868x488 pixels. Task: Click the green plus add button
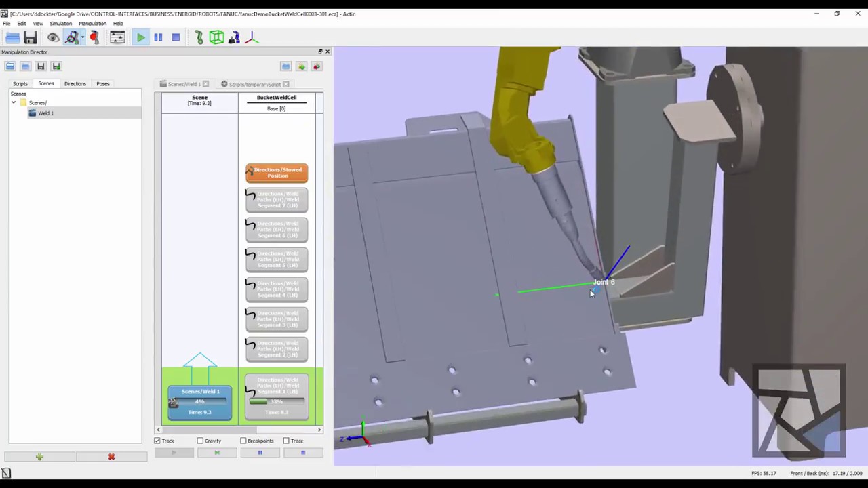tap(39, 457)
